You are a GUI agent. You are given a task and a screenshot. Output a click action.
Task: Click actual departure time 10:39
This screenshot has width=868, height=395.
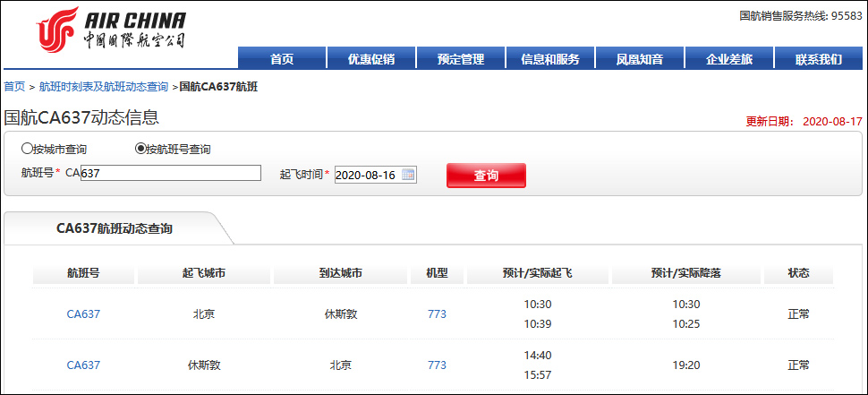(x=538, y=324)
